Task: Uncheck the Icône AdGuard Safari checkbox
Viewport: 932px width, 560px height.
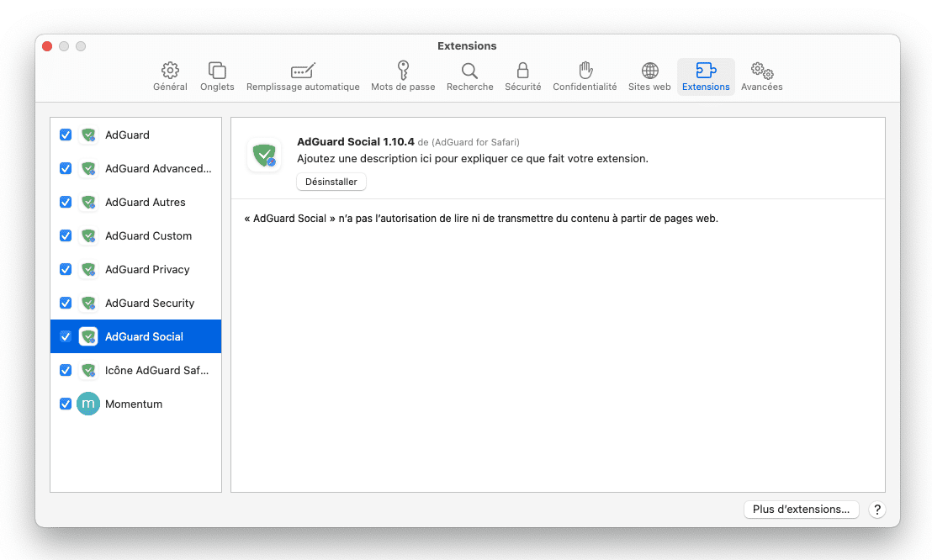Action: (66, 370)
